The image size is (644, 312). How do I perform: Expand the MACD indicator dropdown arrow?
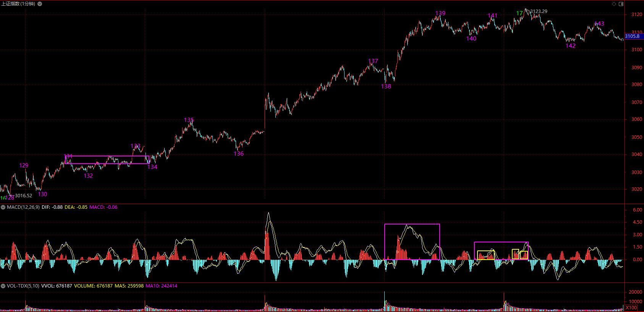pos(3,207)
